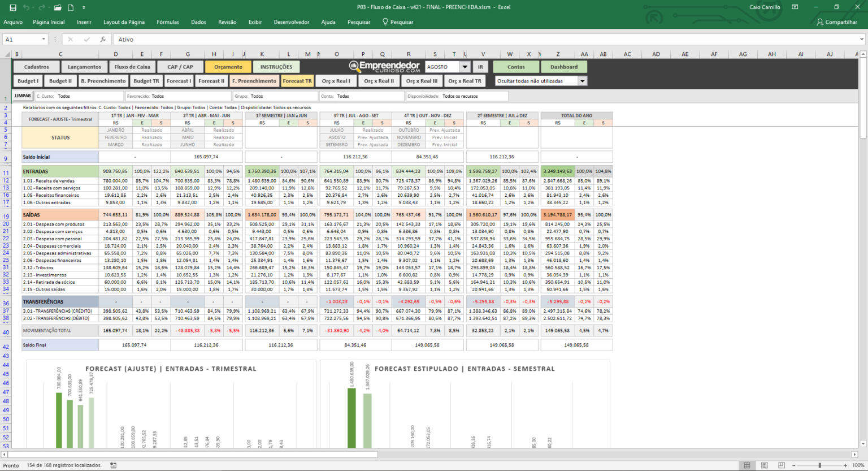Select the Dados ribbon tab
Viewport: 868px width, 471px height.
click(198, 22)
